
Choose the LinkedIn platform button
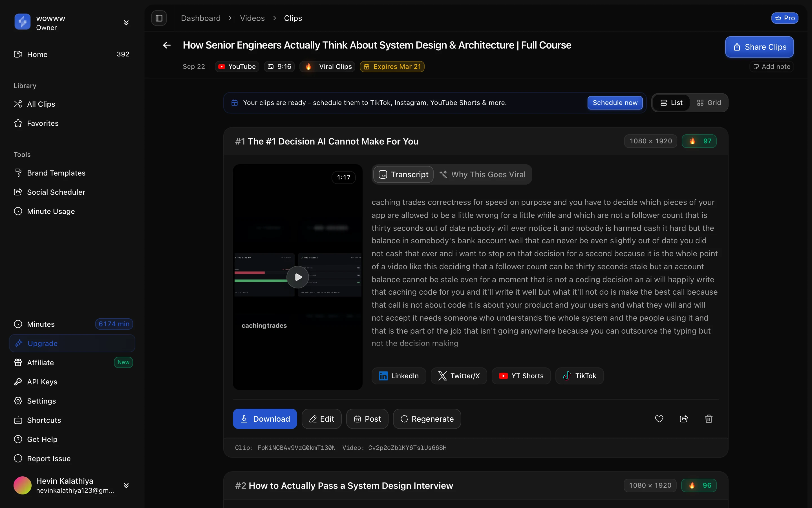(x=399, y=376)
